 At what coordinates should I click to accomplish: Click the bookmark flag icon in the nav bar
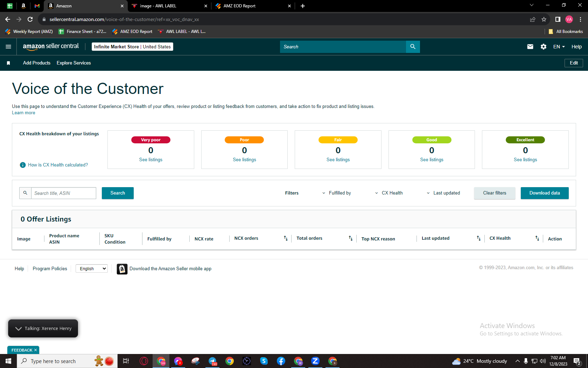coord(8,63)
